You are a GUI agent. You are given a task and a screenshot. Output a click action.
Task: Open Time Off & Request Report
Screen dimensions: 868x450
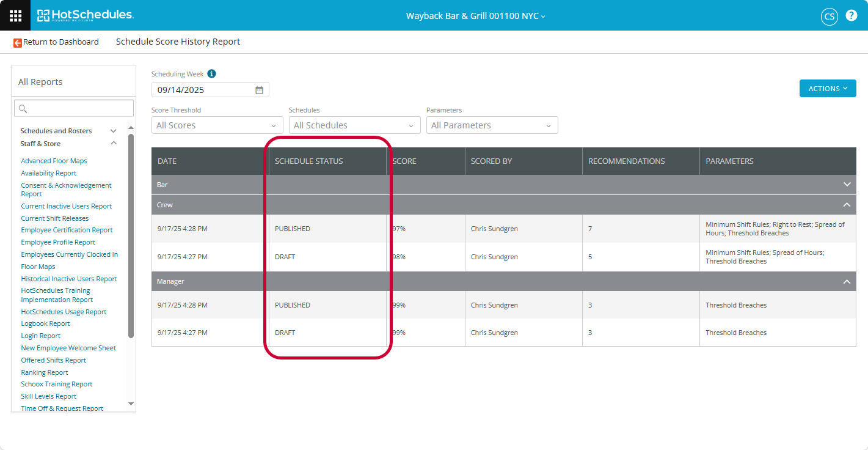62,408
